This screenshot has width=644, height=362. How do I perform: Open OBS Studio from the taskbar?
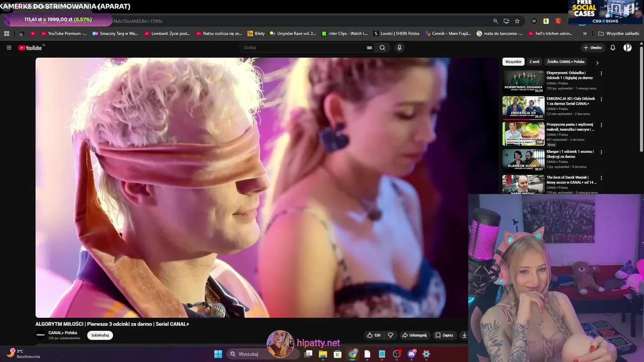coord(397,354)
